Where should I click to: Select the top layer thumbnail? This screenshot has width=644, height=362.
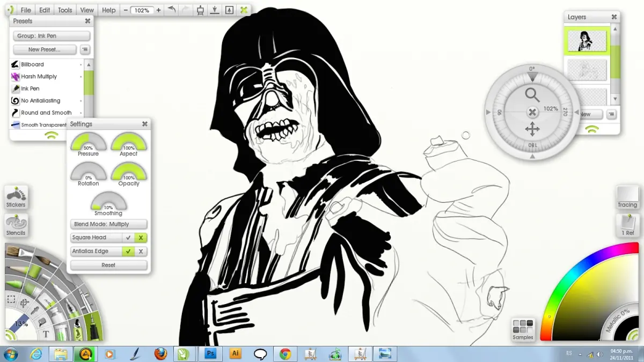tap(587, 41)
